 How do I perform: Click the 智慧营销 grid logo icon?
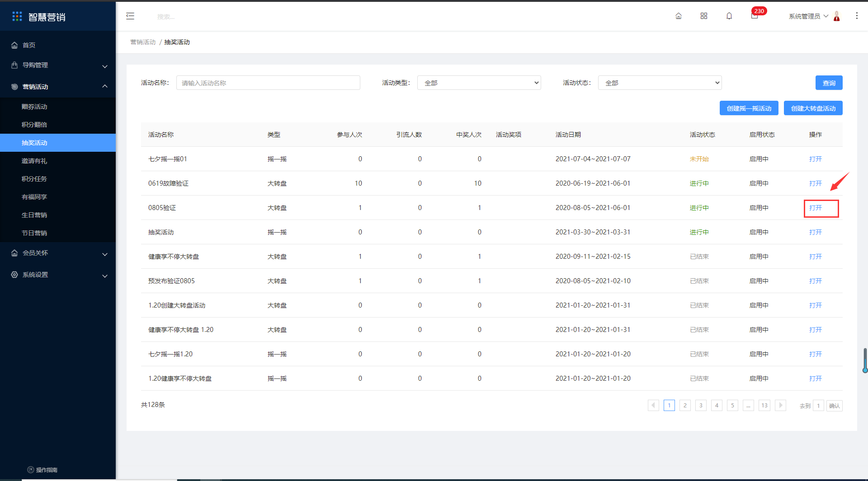pyautogui.click(x=17, y=16)
